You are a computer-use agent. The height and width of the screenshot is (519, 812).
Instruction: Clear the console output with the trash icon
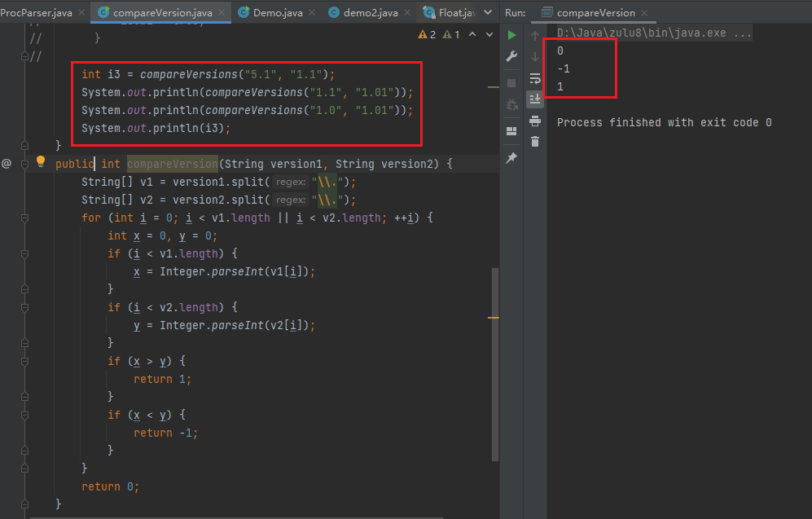pyautogui.click(x=535, y=141)
